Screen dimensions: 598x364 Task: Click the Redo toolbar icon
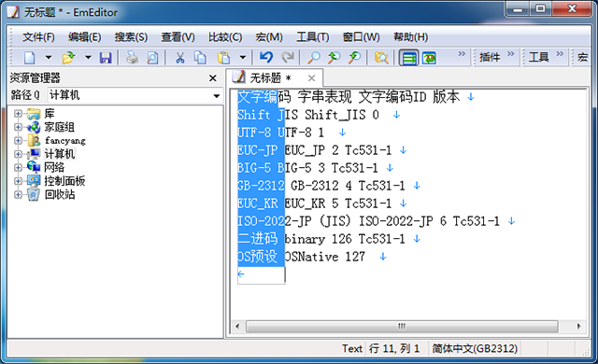pos(288,58)
